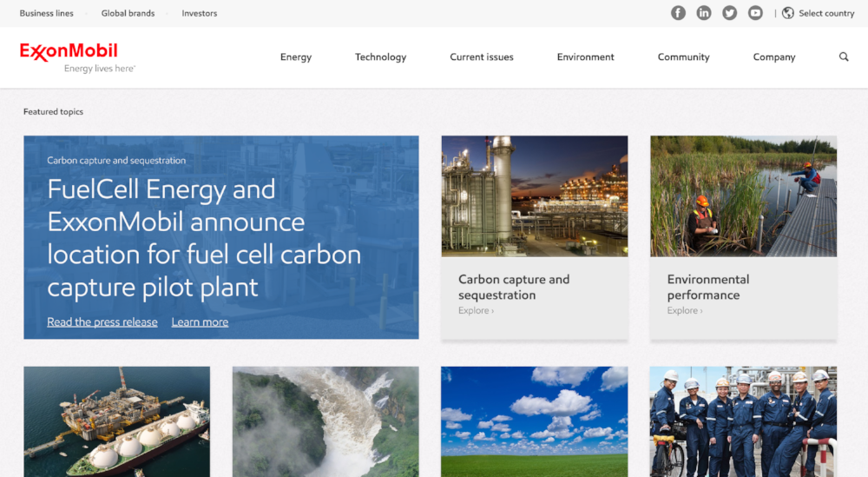Open the Energy navigation menu
The image size is (868, 477).
pos(296,57)
